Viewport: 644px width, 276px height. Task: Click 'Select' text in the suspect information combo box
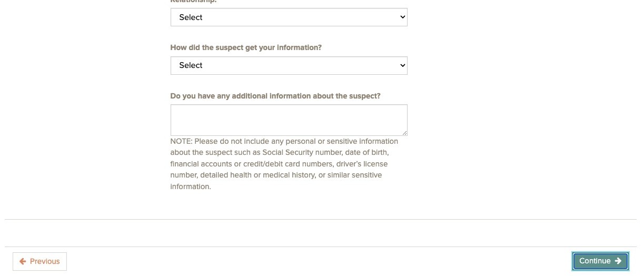pyautogui.click(x=191, y=65)
